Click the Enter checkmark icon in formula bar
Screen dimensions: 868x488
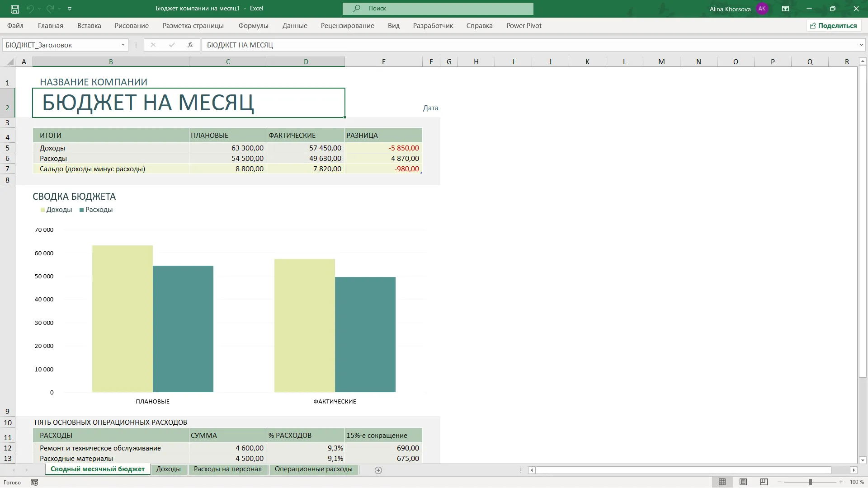pyautogui.click(x=172, y=45)
